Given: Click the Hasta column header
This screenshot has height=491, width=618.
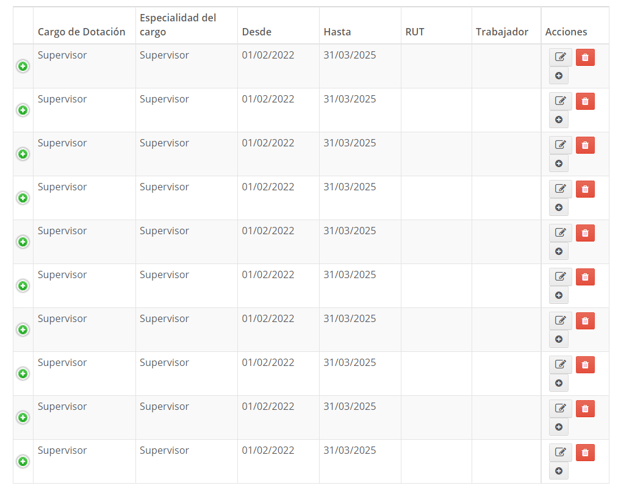Looking at the screenshot, I should point(337,32).
